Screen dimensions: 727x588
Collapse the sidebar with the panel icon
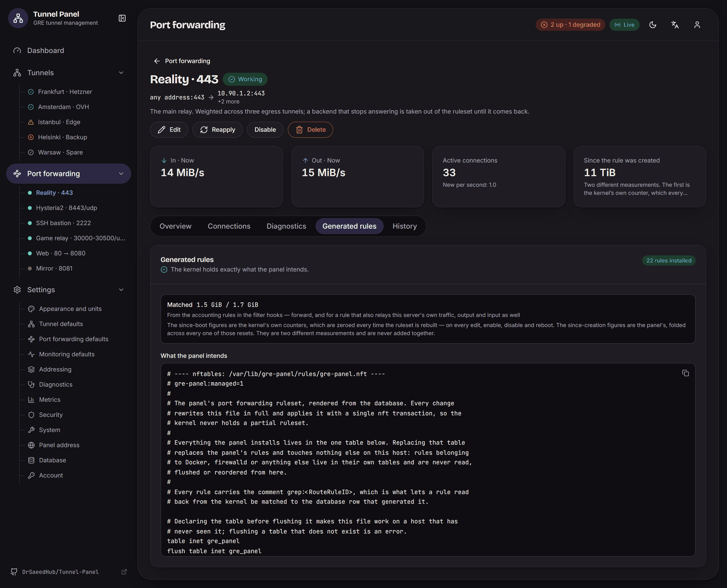[122, 18]
